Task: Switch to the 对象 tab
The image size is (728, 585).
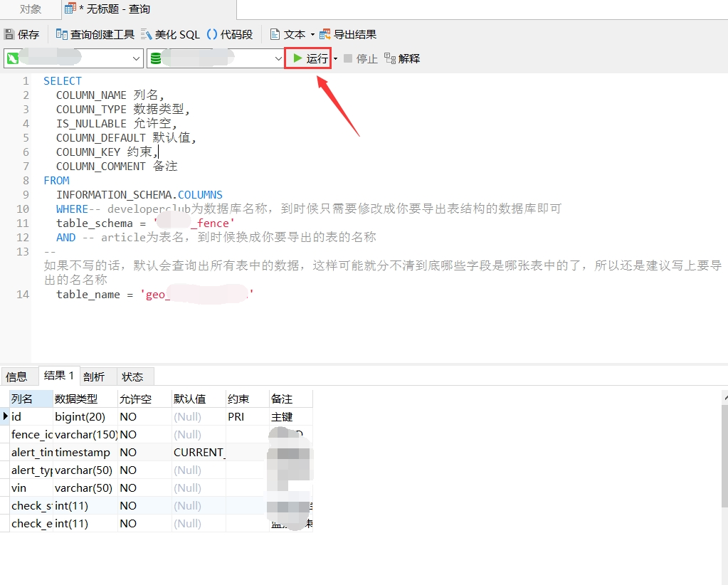Action: pyautogui.click(x=30, y=9)
